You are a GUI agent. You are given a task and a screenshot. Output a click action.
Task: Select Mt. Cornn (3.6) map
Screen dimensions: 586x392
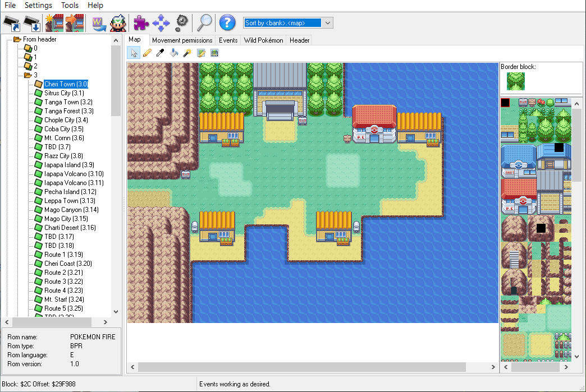(64, 138)
